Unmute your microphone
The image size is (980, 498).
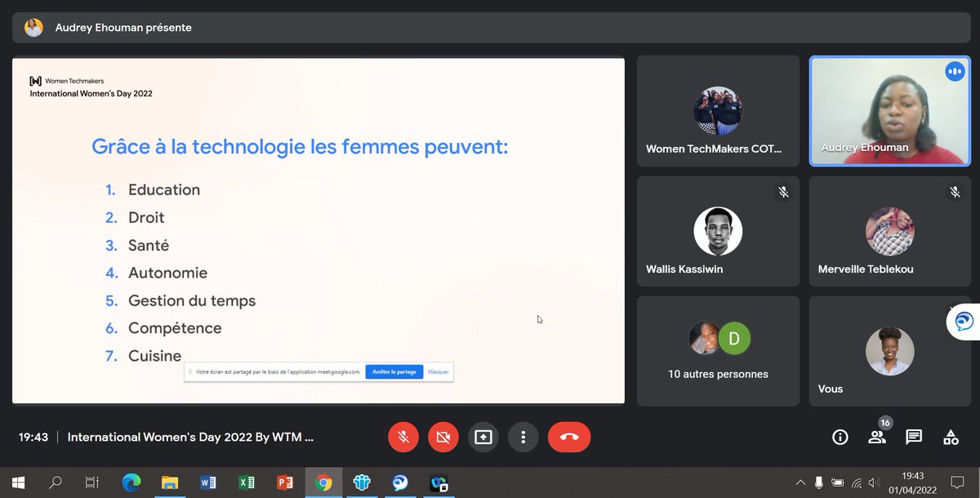pyautogui.click(x=403, y=437)
